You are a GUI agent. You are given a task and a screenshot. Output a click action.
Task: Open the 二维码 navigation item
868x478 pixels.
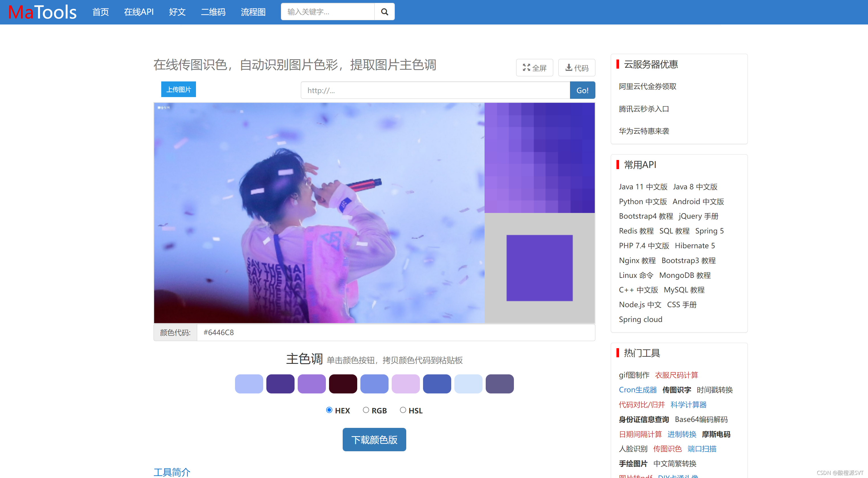213,12
